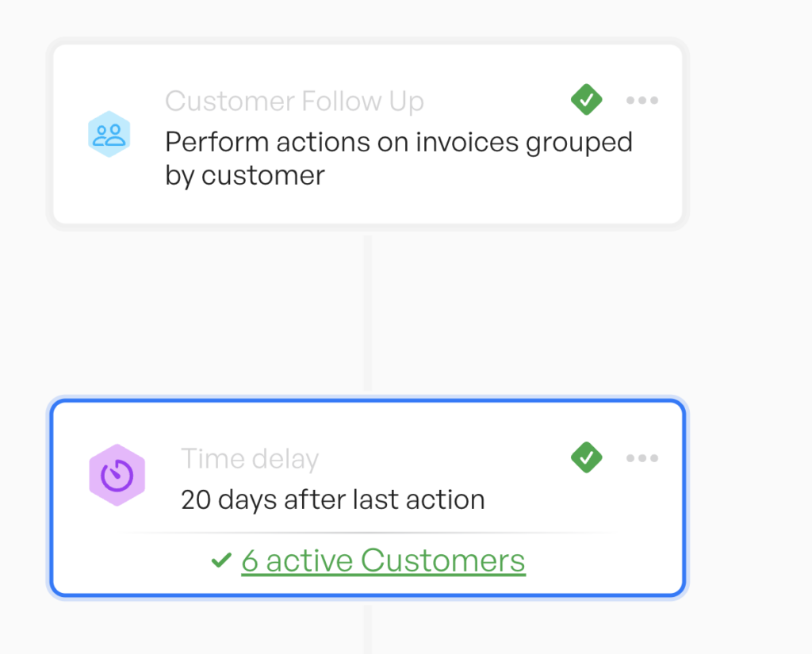Click 'by customer' text in first card
The width and height of the screenshot is (812, 654).
(245, 176)
